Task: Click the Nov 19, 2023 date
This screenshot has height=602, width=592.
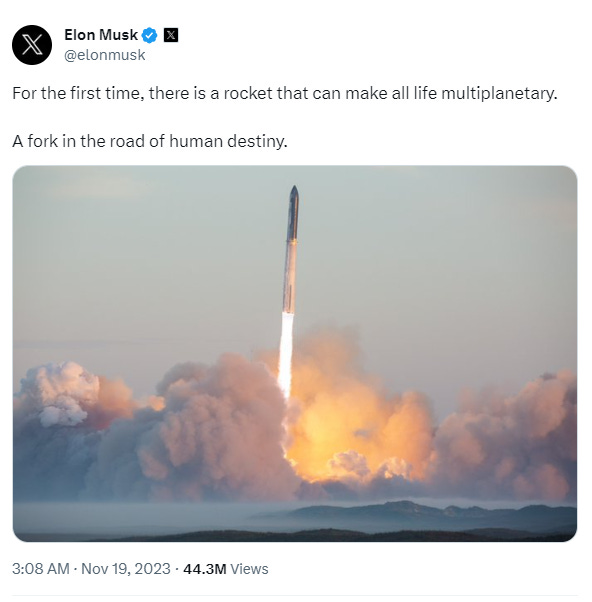Action: click(126, 569)
